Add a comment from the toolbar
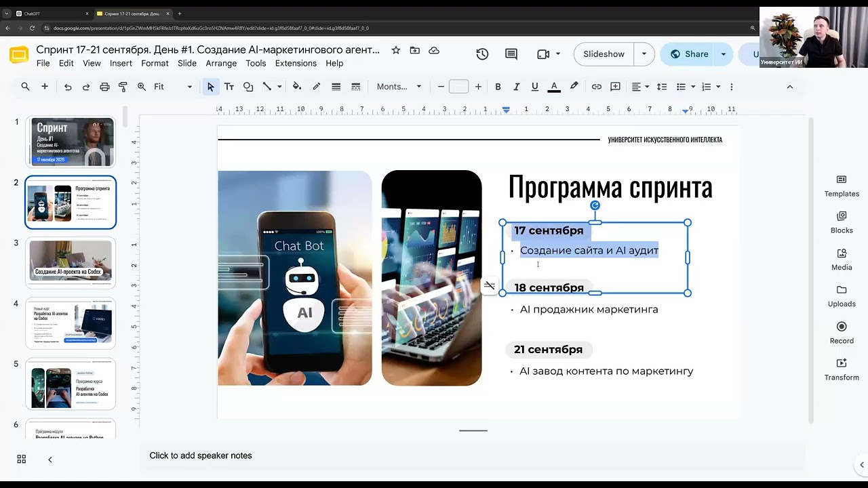 [616, 87]
